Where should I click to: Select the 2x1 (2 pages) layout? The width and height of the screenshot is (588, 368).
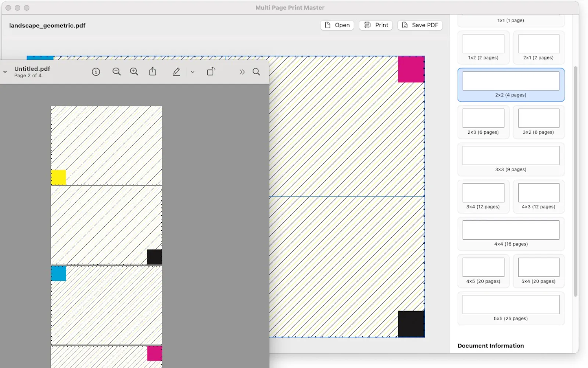(538, 47)
